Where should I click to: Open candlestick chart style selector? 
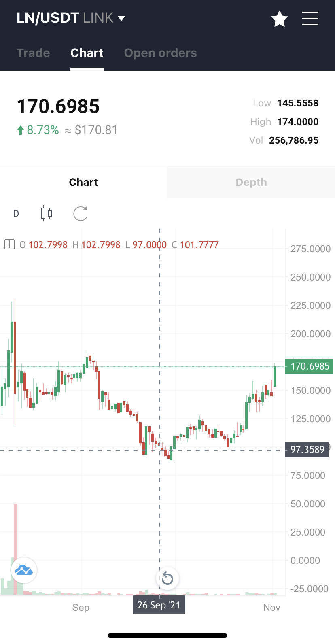pyautogui.click(x=47, y=213)
